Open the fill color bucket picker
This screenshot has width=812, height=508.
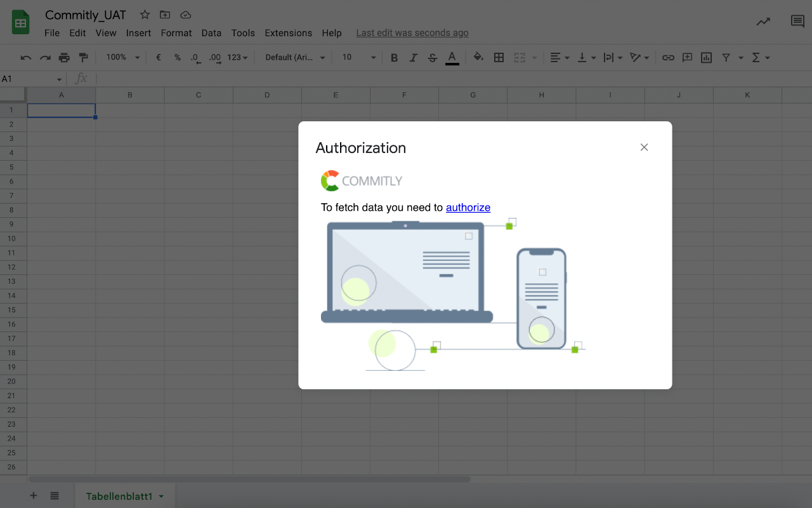coord(479,58)
